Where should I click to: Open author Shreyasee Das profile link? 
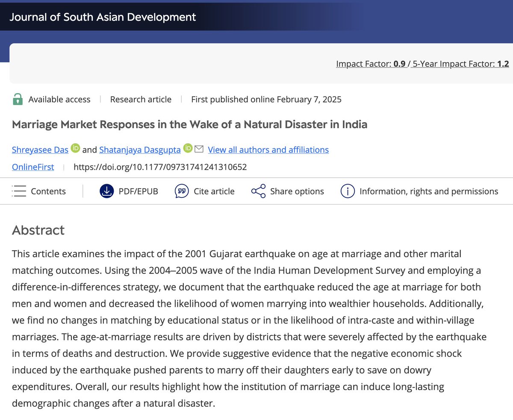click(40, 150)
